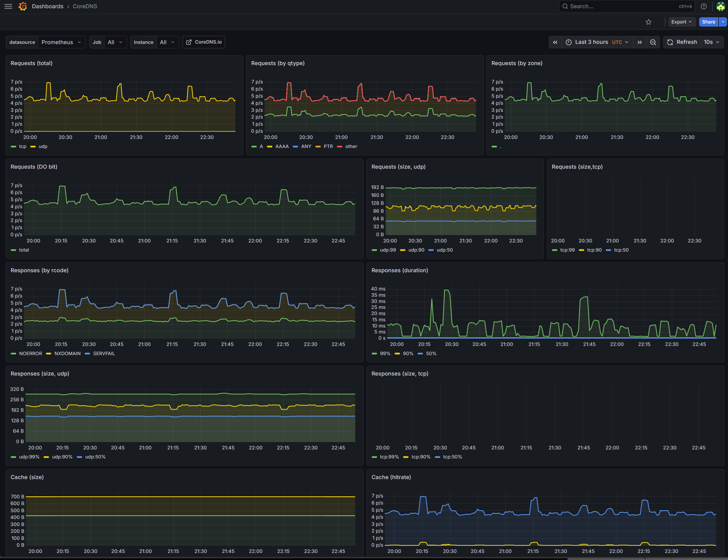This screenshot has height=560, width=728.
Task: Click the Share button
Action: [x=708, y=22]
